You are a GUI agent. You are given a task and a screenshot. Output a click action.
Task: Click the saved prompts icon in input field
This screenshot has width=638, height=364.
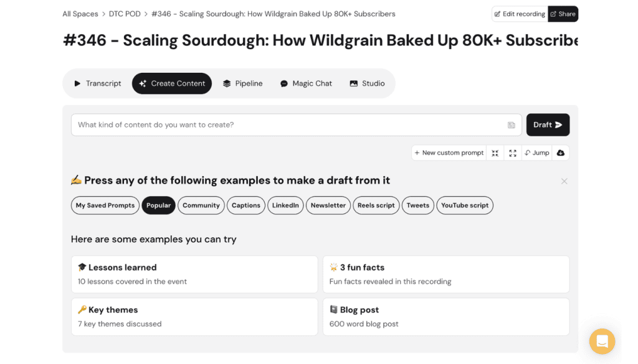[x=512, y=125]
